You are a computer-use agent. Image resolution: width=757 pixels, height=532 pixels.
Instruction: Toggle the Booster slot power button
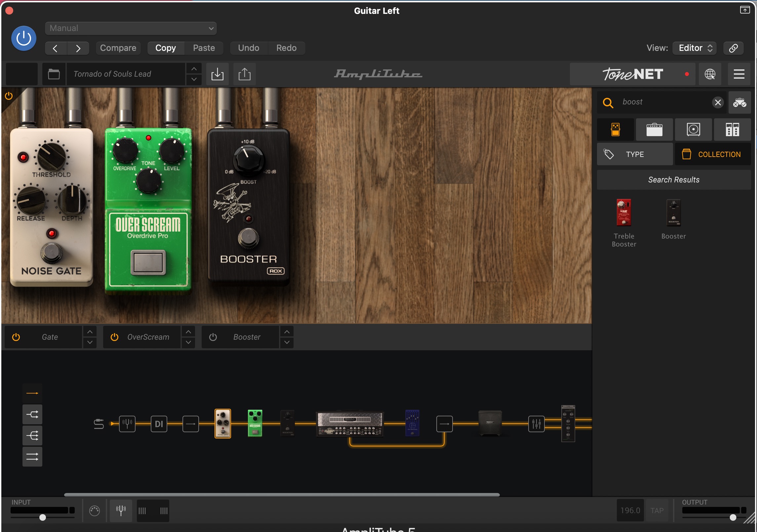tap(213, 337)
